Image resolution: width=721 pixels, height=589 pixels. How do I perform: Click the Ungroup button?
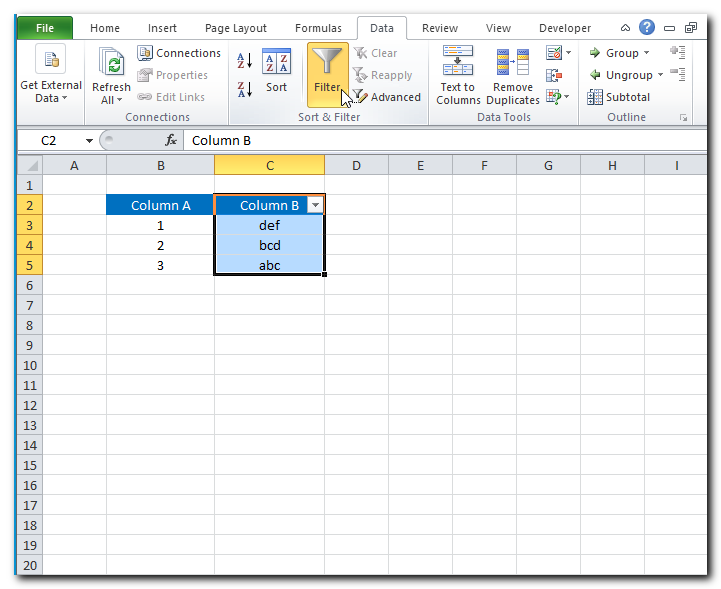(x=620, y=75)
